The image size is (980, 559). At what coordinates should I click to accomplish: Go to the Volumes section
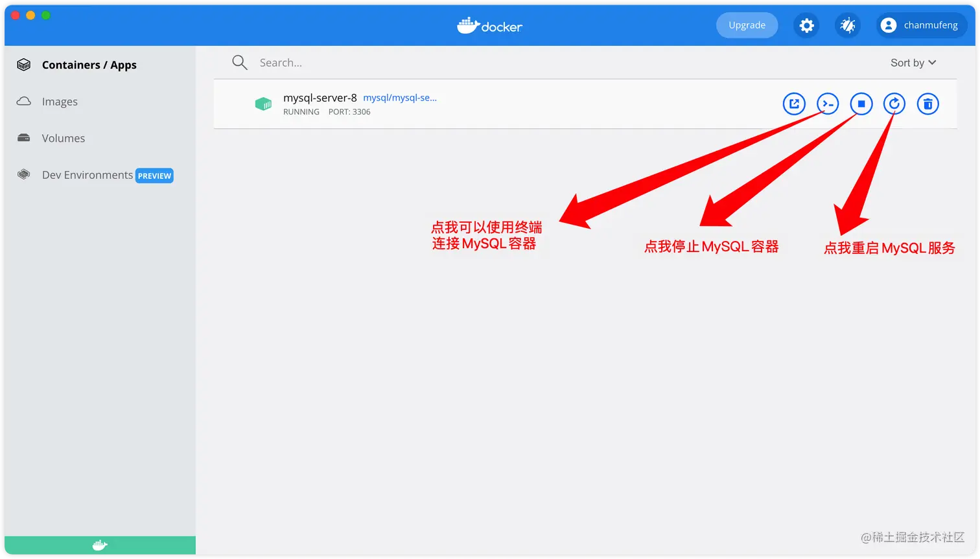[64, 138]
